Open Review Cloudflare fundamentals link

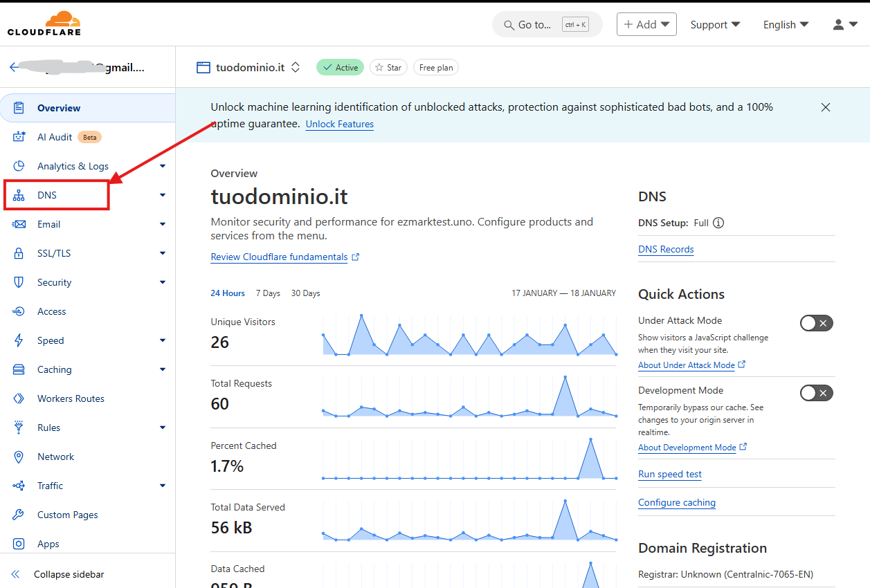[285, 257]
